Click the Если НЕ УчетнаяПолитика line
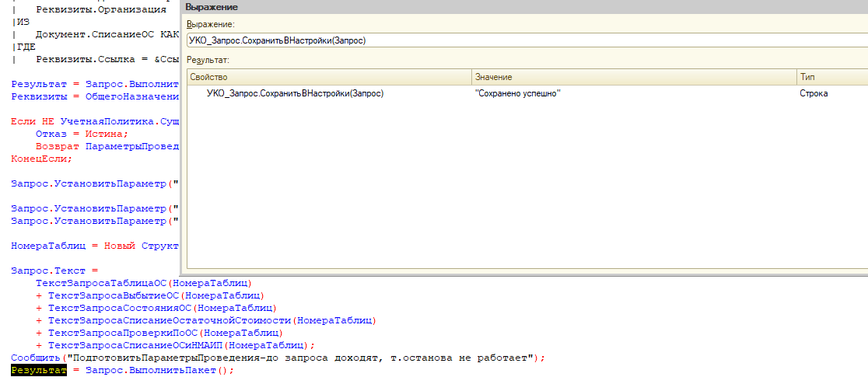 pos(95,121)
